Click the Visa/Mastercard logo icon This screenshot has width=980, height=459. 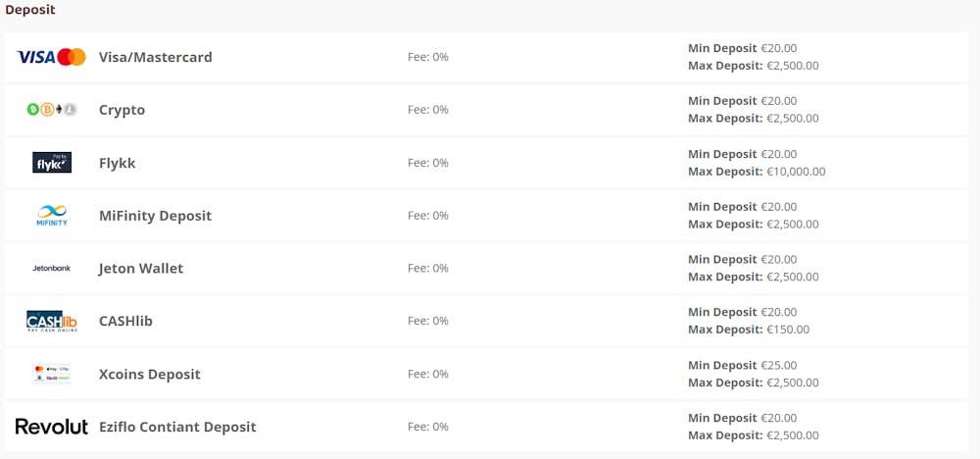pos(51,57)
